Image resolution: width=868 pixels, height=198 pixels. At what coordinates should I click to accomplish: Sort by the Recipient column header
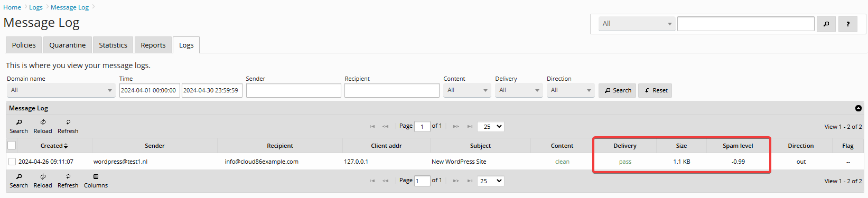coord(280,146)
